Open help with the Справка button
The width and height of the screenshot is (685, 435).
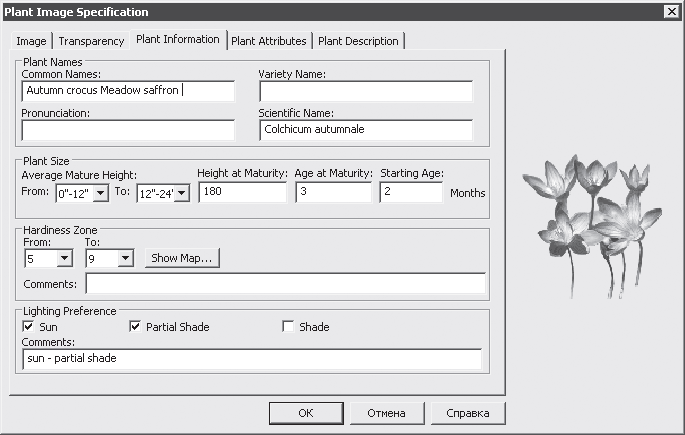pyautogui.click(x=467, y=413)
